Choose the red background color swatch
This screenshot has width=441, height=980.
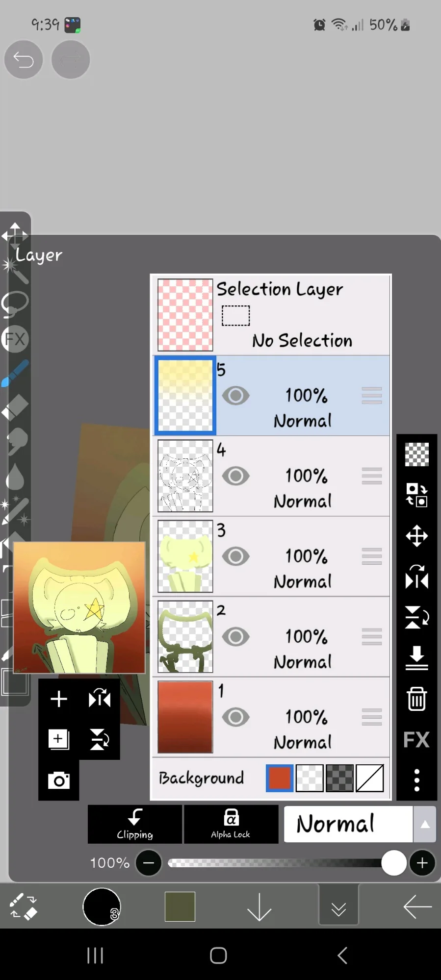(x=280, y=778)
